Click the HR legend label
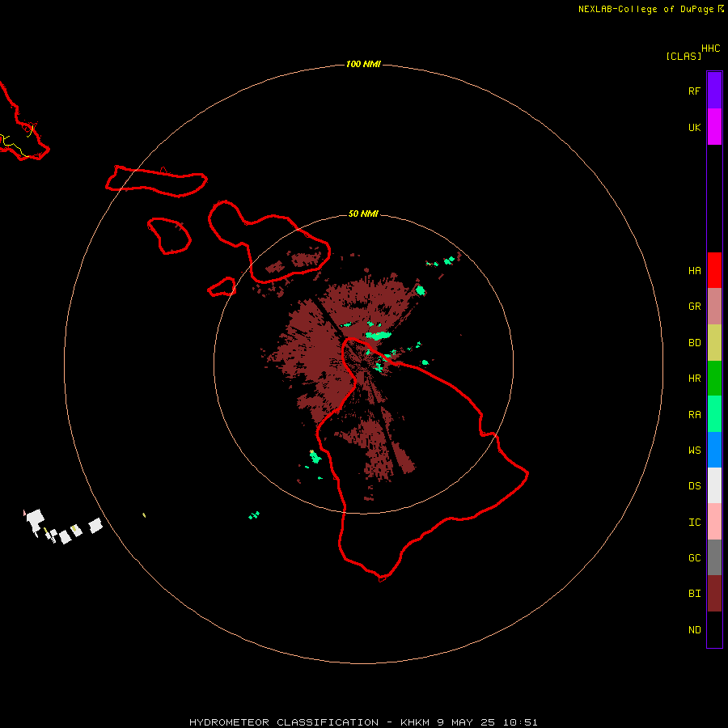Image resolution: width=728 pixels, height=728 pixels. coord(694,379)
